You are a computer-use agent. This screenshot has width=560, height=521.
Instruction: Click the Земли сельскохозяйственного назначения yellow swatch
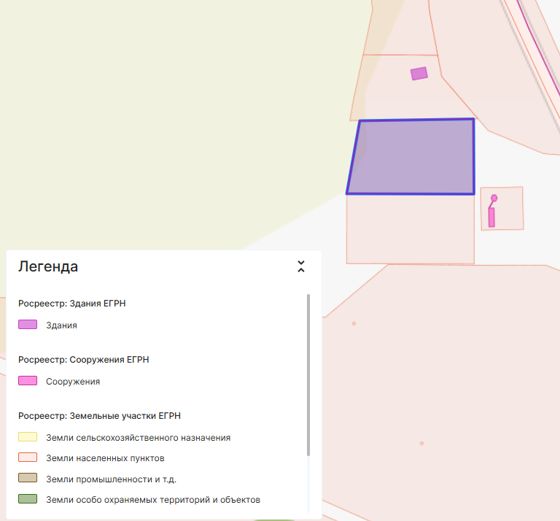[28, 437]
